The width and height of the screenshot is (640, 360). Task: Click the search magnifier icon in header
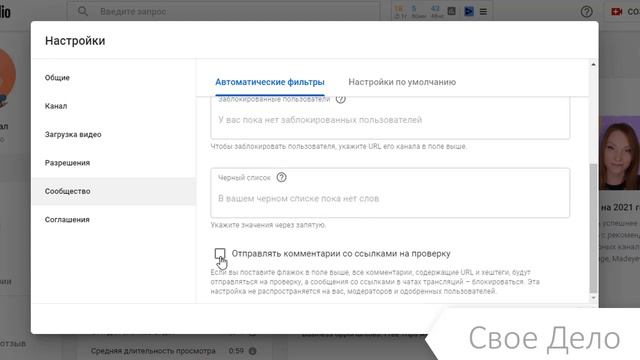point(83,11)
